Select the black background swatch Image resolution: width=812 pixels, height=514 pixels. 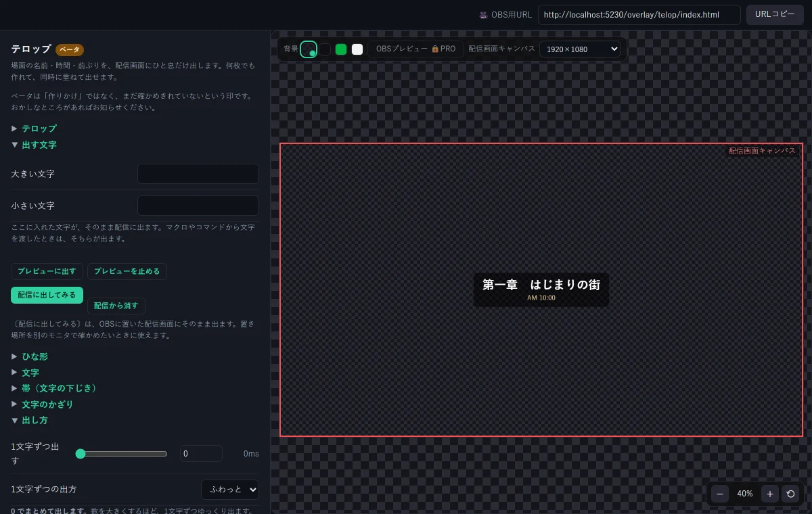(325, 49)
